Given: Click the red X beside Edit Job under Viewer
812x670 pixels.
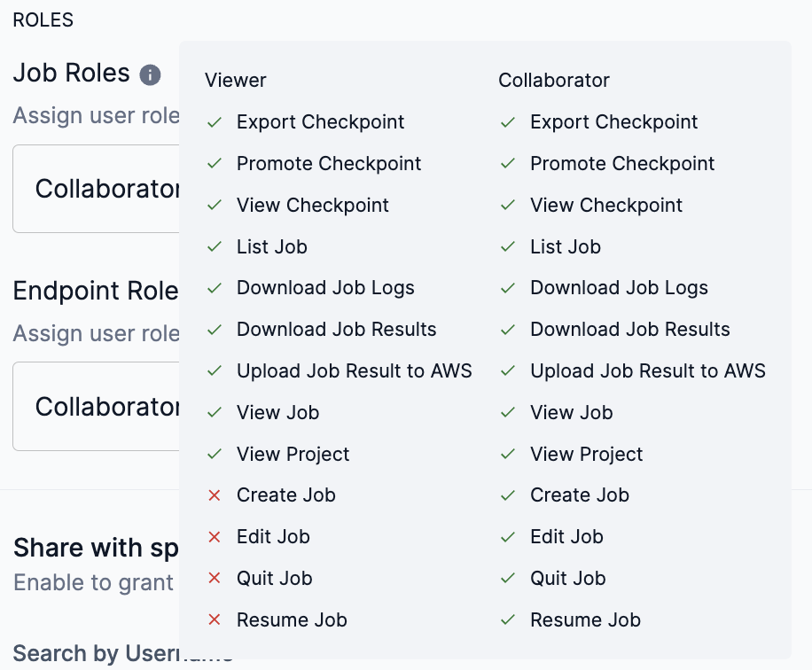Looking at the screenshot, I should pyautogui.click(x=214, y=537).
